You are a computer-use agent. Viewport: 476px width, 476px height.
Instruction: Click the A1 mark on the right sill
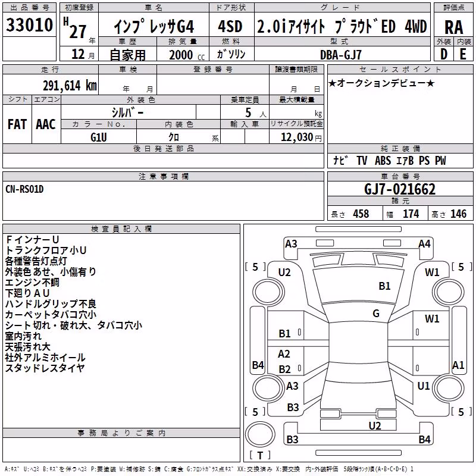458,365
